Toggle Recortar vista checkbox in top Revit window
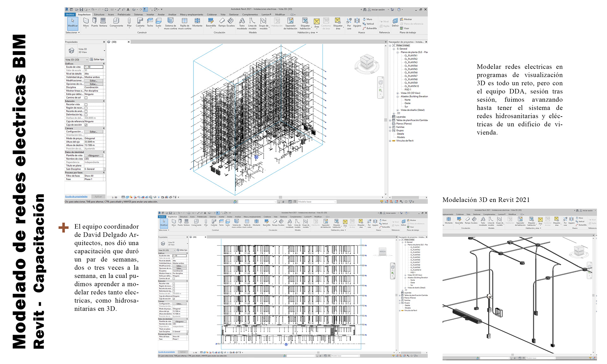 click(x=86, y=105)
